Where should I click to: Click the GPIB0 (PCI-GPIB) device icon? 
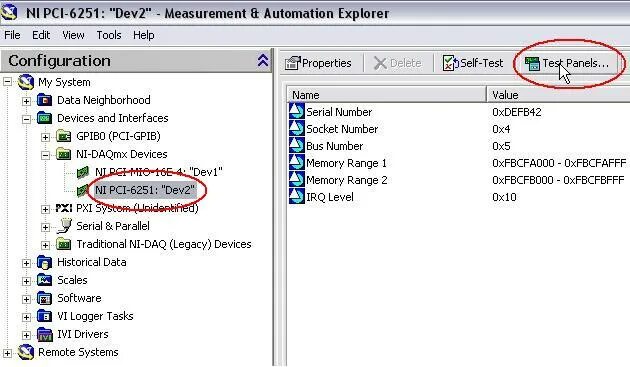pyautogui.click(x=63, y=136)
